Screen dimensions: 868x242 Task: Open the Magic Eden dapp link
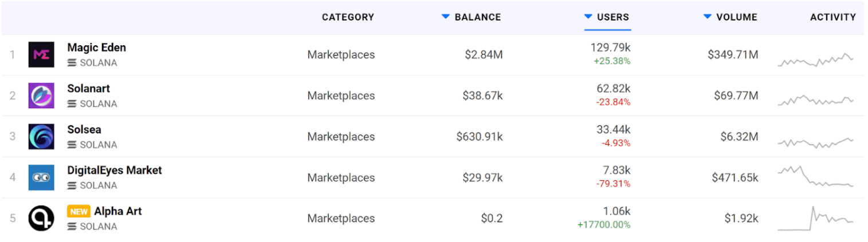coord(96,47)
